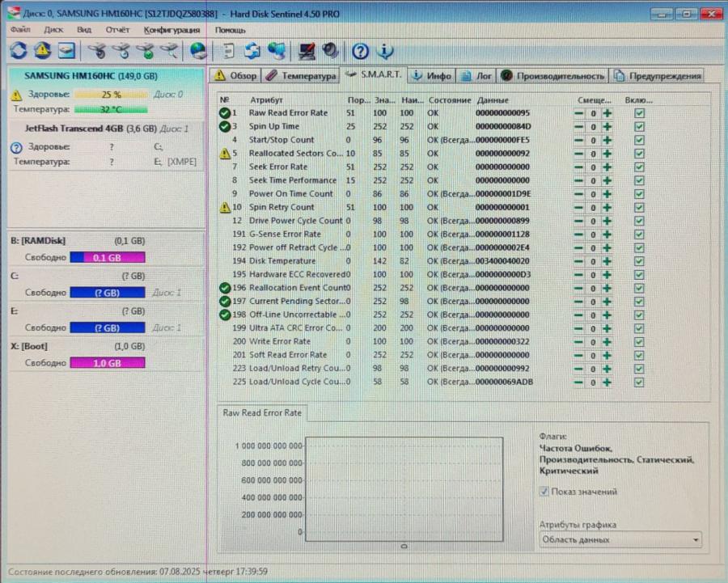Open the Область данных dropdown
728x583 pixels.
pos(694,539)
